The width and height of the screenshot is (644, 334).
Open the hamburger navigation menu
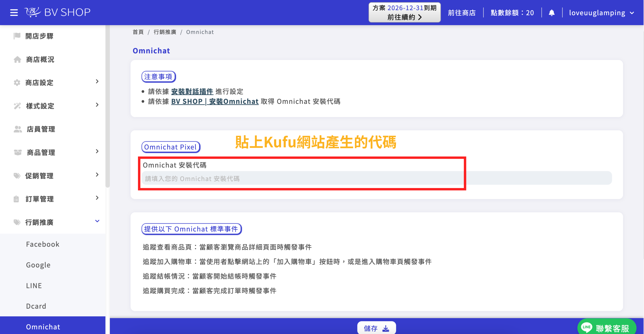[x=14, y=12]
